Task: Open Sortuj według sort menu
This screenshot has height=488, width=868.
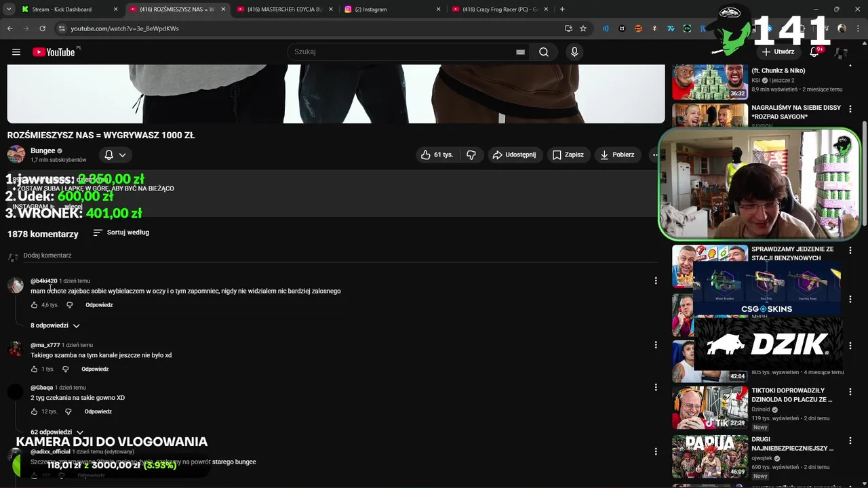Action: click(121, 232)
